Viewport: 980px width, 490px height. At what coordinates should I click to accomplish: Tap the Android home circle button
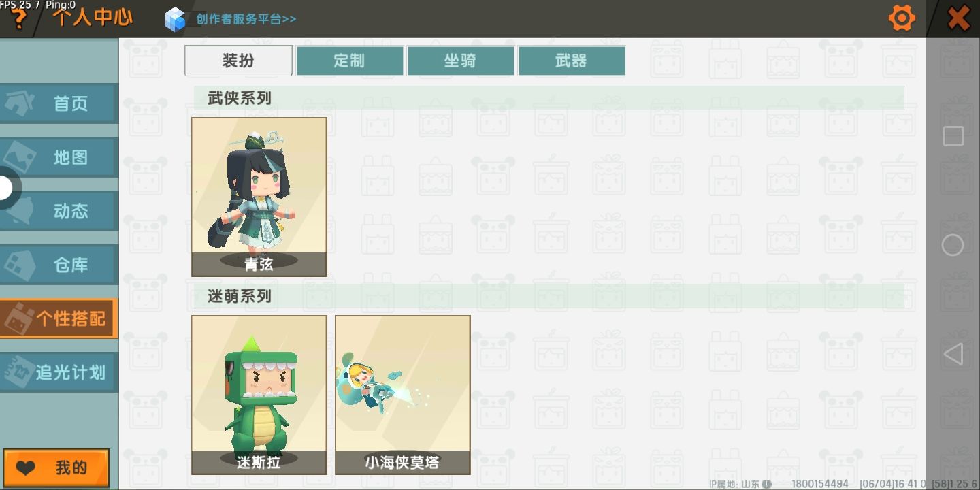953,245
